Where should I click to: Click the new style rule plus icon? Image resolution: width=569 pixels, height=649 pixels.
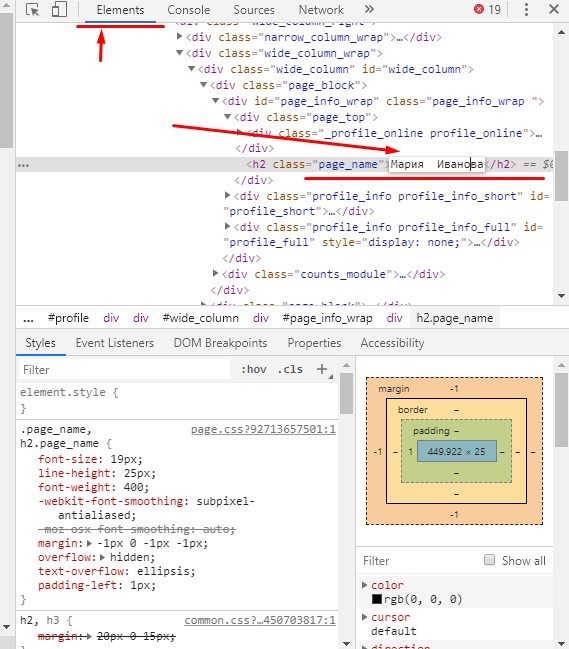[x=322, y=369]
